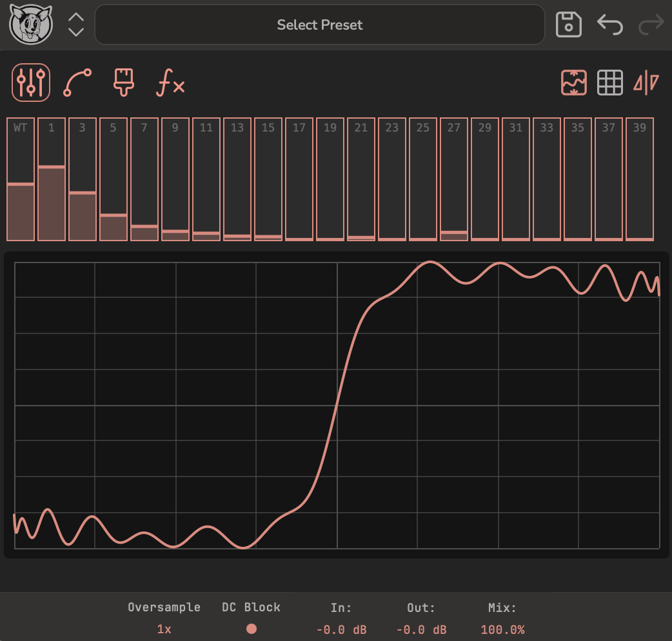Click the WT harmonic level bar

click(x=21, y=213)
